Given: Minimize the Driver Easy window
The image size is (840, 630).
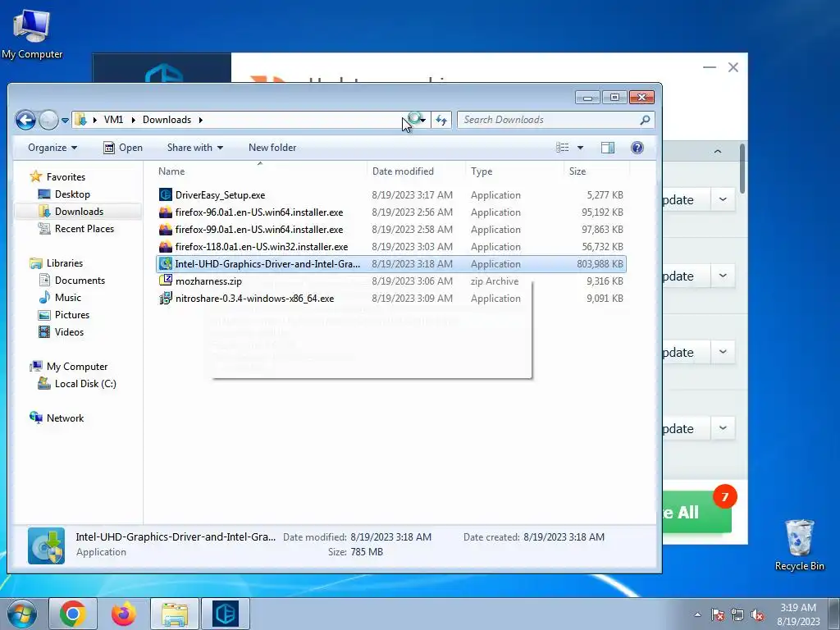Looking at the screenshot, I should click(x=710, y=67).
